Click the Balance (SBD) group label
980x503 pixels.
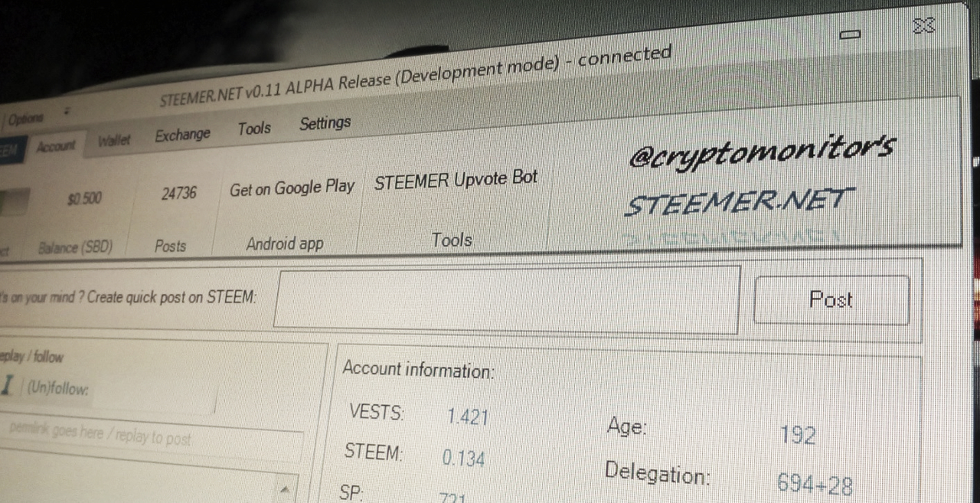tap(76, 247)
